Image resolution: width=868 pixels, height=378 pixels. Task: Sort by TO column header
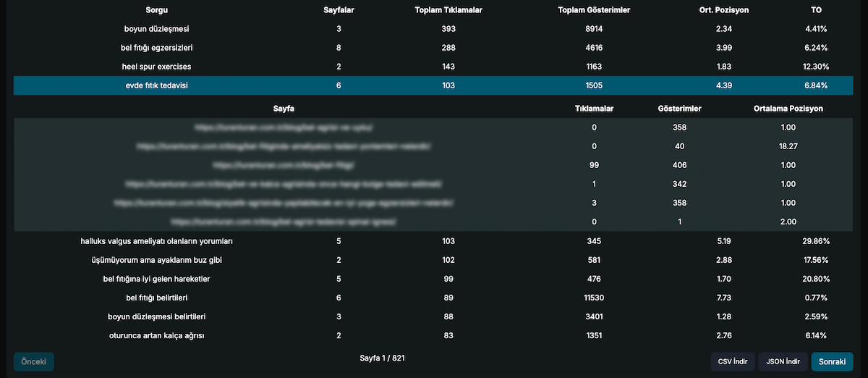point(816,10)
